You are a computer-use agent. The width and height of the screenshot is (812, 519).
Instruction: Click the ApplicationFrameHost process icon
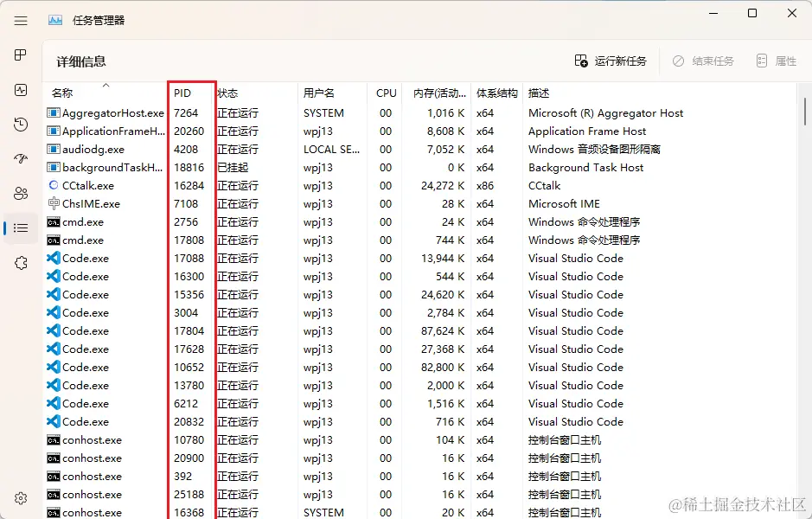54,131
